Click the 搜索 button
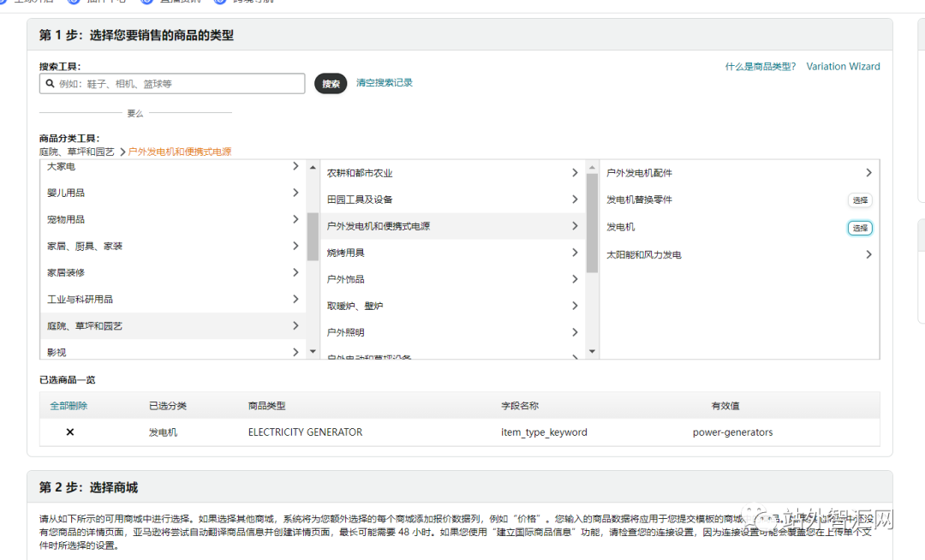This screenshot has height=560, width=925. click(331, 84)
